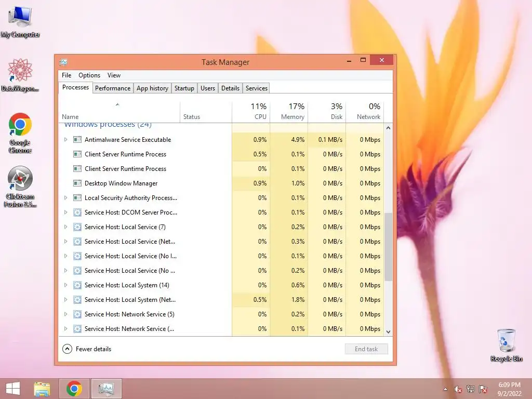Select Service Host: Network Service (... row

[221, 329]
